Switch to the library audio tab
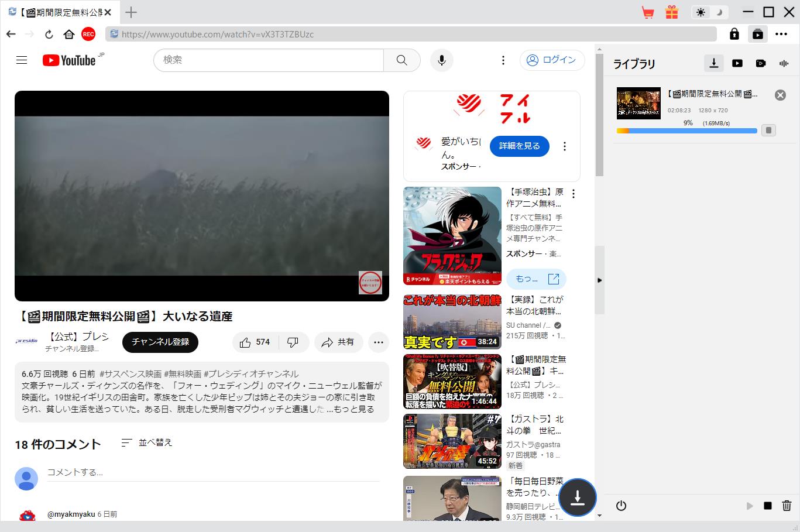Image resolution: width=800 pixels, height=532 pixels. coord(784,63)
